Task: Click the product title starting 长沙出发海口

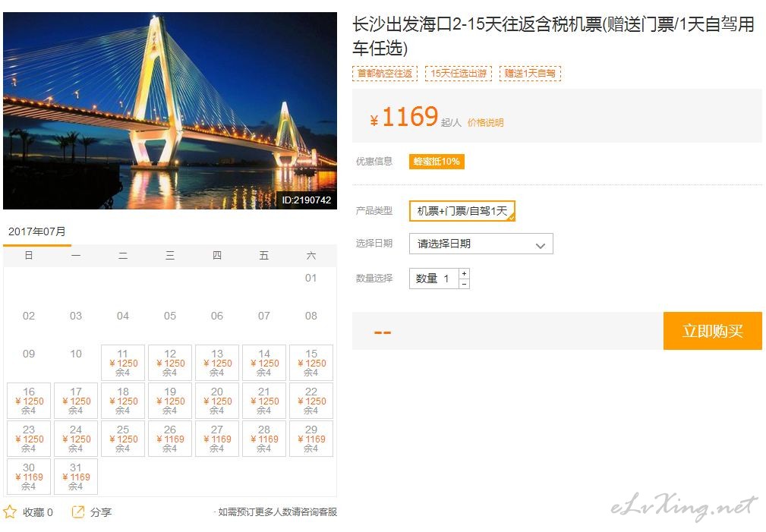Action: tap(553, 36)
